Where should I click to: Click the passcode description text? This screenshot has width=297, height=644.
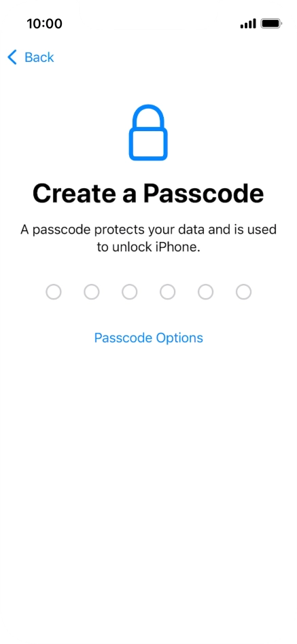click(148, 238)
